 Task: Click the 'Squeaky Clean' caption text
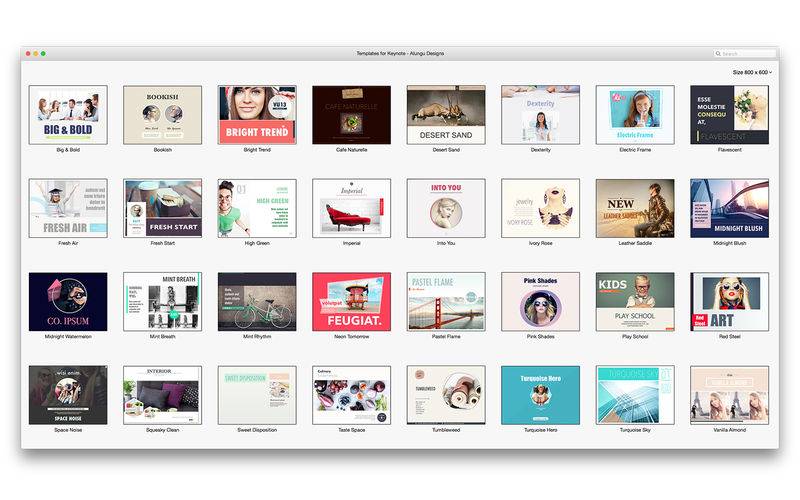click(x=162, y=430)
